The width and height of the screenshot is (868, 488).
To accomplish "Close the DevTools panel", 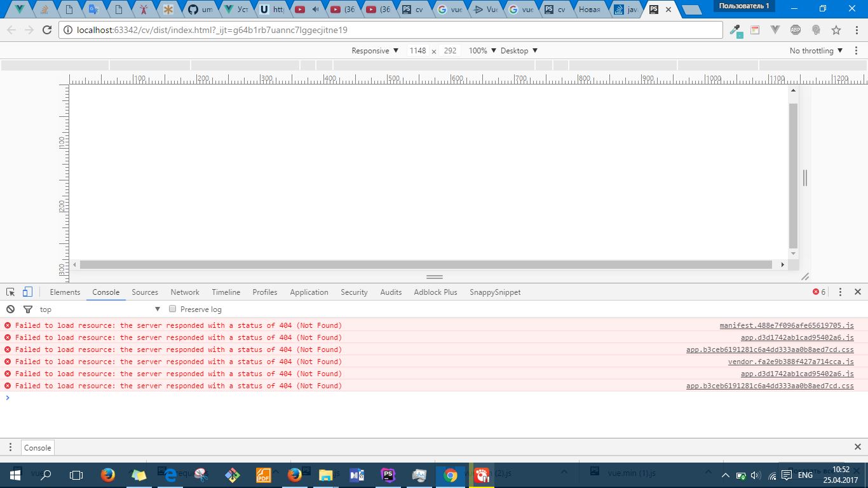I will point(857,292).
